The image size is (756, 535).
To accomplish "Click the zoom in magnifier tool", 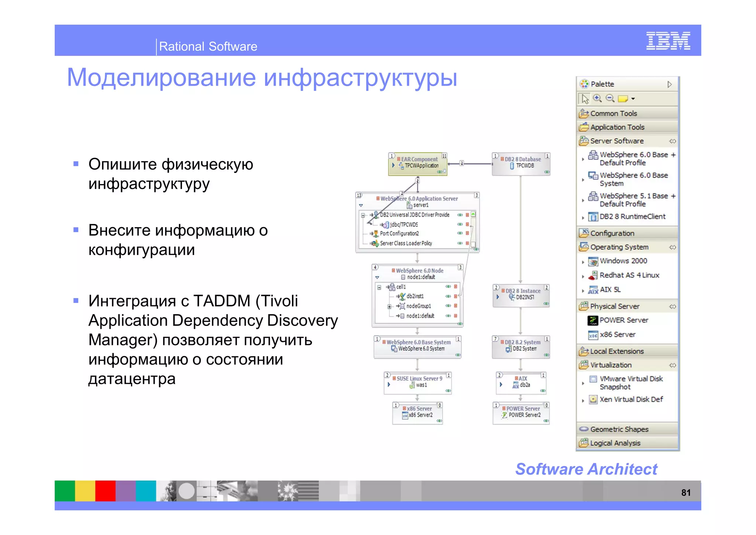I will [x=597, y=98].
